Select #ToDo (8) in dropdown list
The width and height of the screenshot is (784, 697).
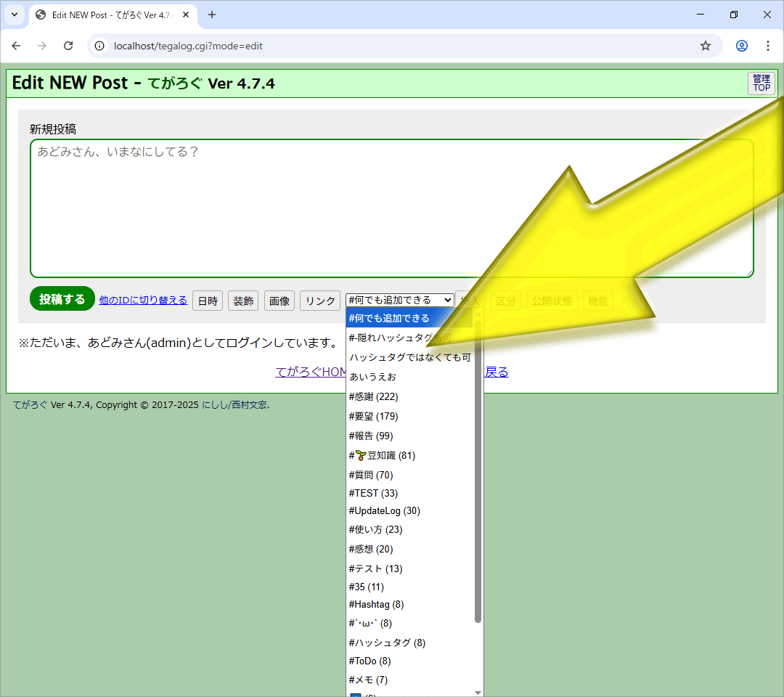pos(369,661)
